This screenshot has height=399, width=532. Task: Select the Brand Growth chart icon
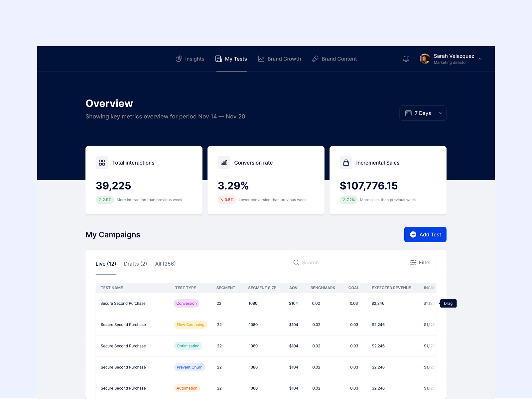point(261,59)
